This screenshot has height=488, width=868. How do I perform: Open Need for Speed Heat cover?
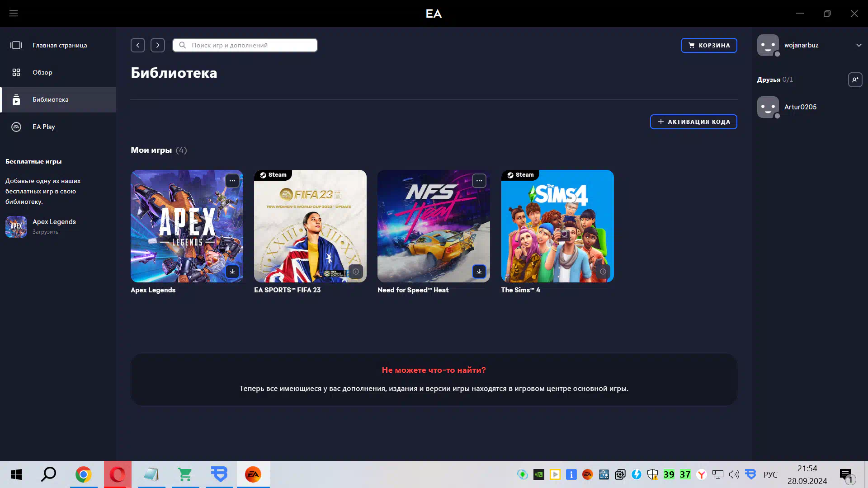point(434,226)
